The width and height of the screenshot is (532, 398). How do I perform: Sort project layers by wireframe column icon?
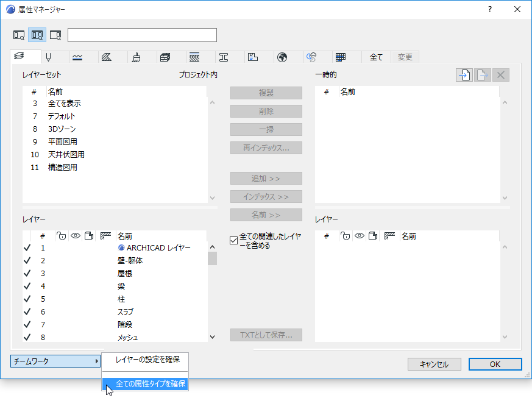pos(89,236)
